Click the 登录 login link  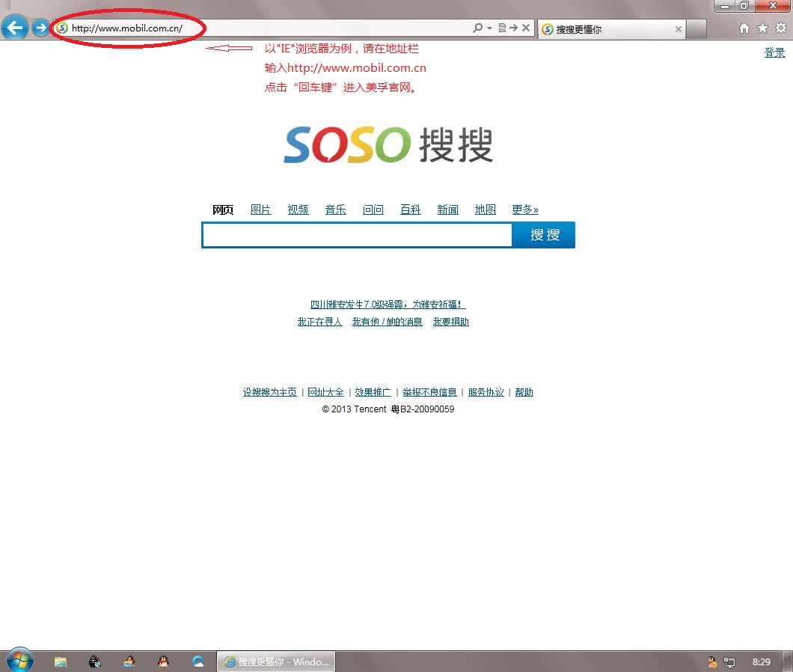(x=774, y=52)
